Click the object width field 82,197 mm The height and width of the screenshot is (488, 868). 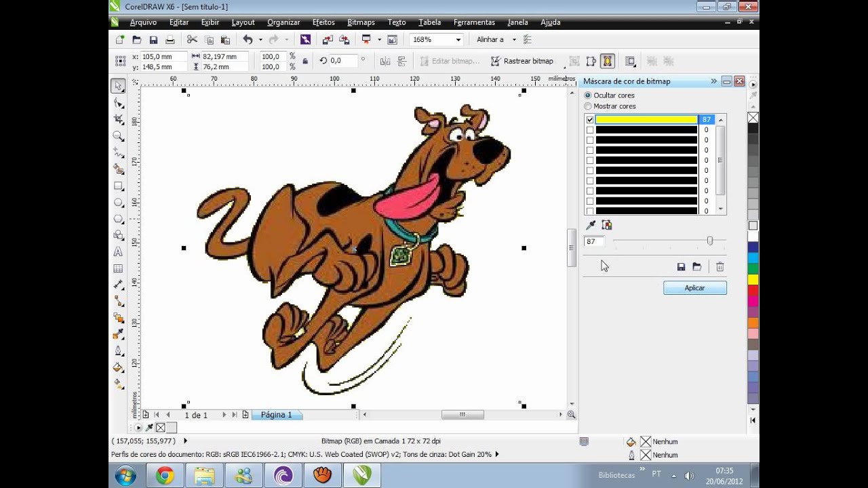pyautogui.click(x=224, y=56)
